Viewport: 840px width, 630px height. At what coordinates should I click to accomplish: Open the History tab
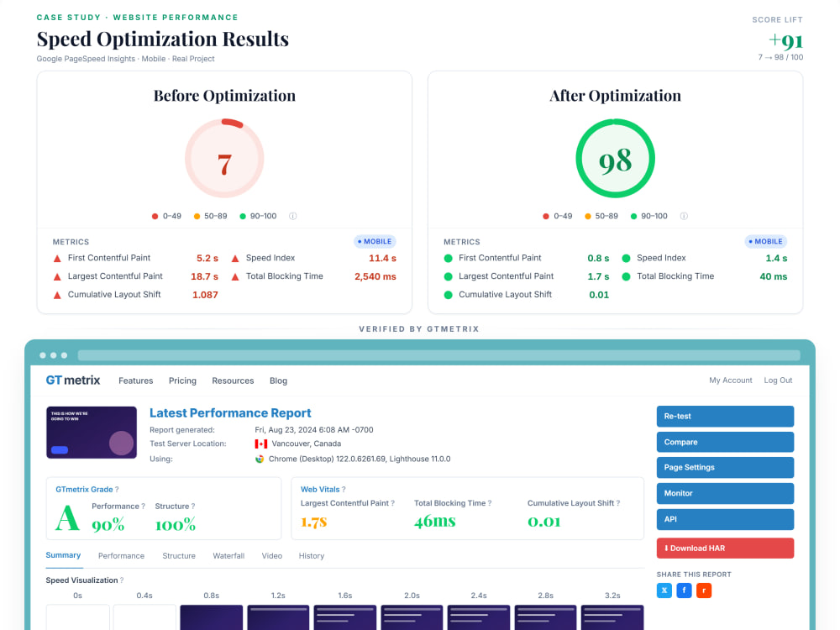[312, 556]
